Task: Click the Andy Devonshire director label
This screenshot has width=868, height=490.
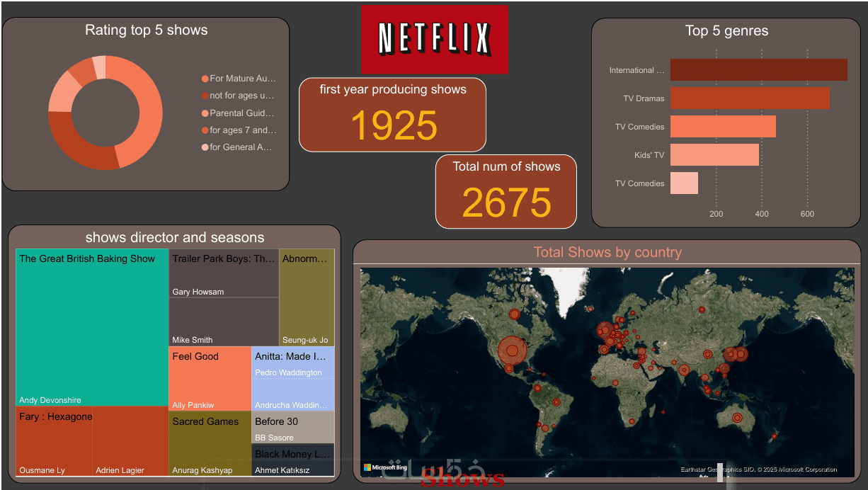Action: click(50, 400)
